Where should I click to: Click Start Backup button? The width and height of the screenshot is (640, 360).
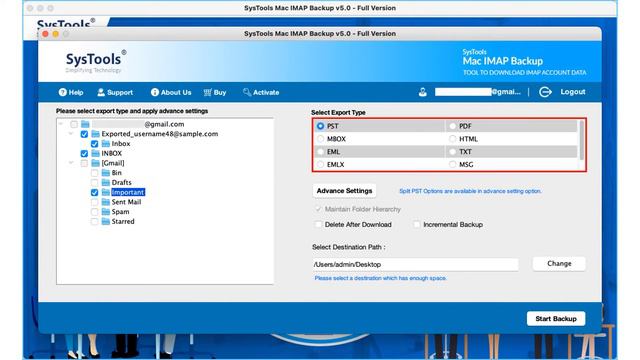(556, 318)
